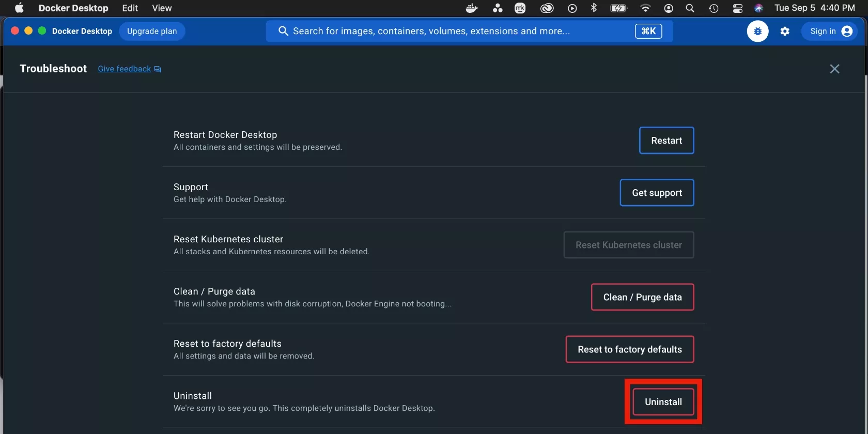Open macOS Control Center icon
Screen dimensions: 868x434
point(737,8)
